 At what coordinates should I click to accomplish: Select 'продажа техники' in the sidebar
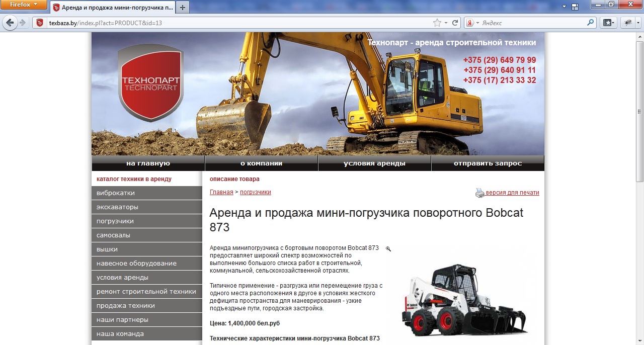(147, 306)
